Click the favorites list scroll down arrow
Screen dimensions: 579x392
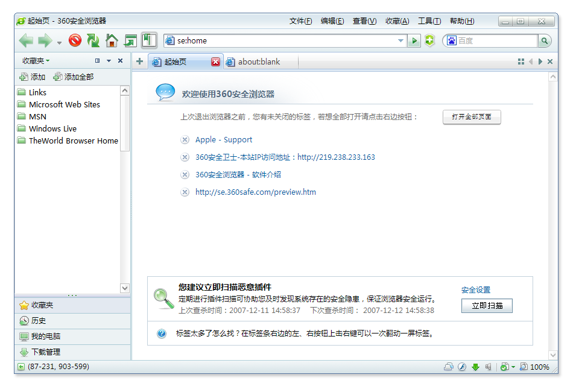(125, 288)
